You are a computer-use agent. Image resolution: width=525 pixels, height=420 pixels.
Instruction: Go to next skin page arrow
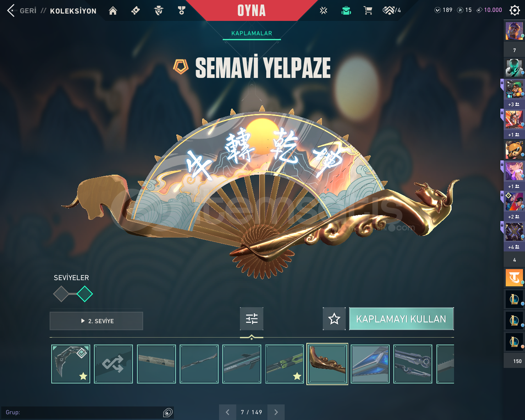[x=276, y=412]
